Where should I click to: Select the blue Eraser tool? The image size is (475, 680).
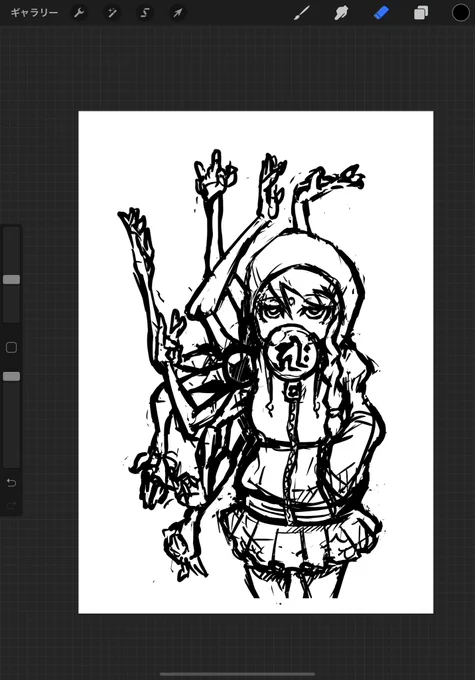[x=381, y=13]
